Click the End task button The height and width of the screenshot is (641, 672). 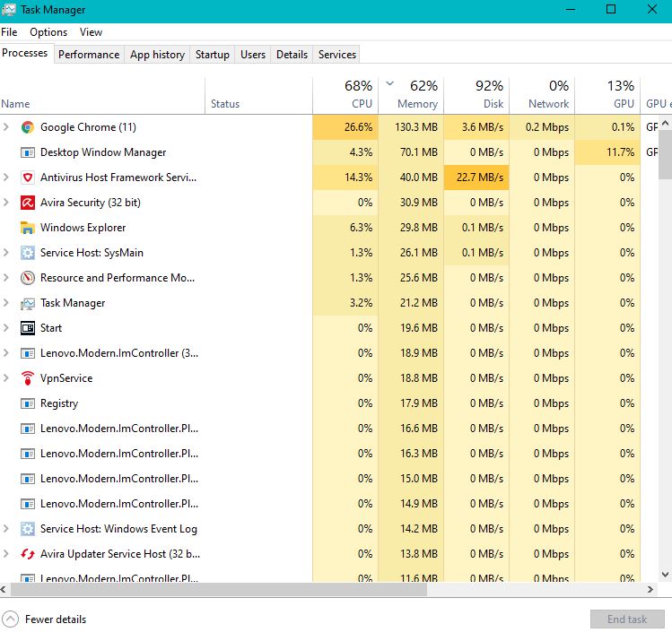pos(627,619)
